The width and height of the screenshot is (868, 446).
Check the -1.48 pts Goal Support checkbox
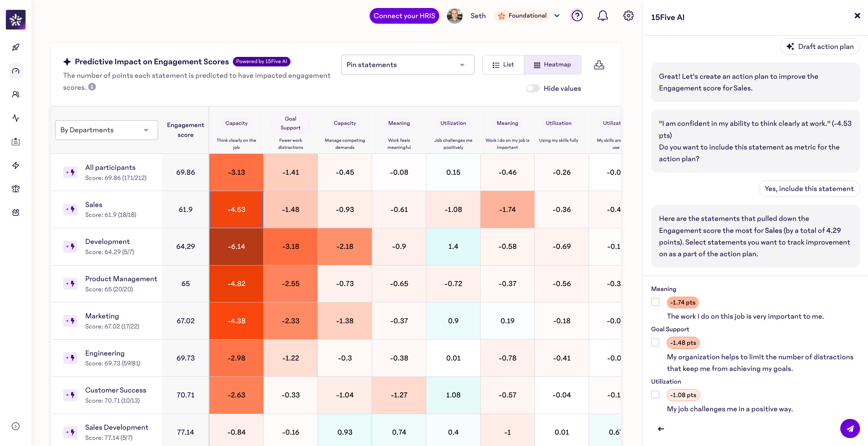pyautogui.click(x=655, y=342)
